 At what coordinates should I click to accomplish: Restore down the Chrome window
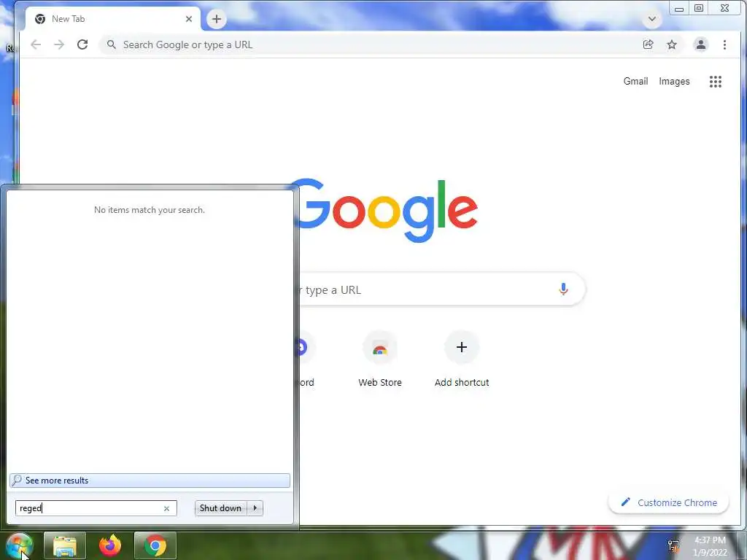point(699,9)
